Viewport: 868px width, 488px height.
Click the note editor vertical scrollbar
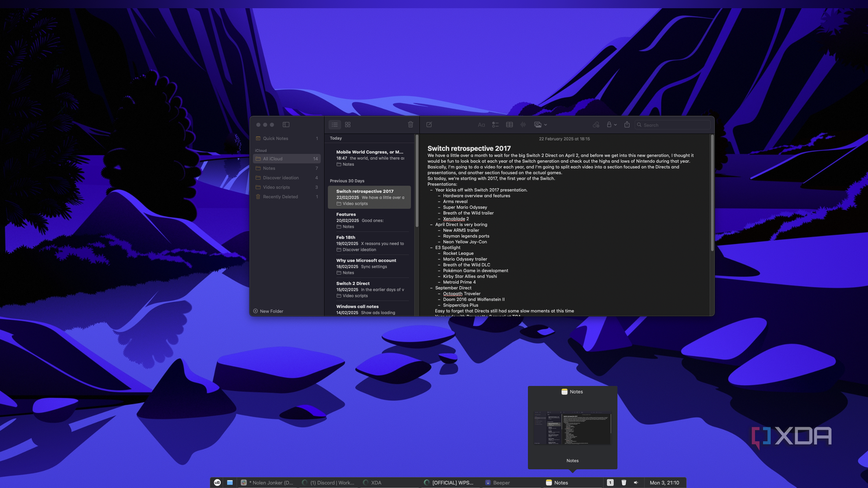click(712, 193)
